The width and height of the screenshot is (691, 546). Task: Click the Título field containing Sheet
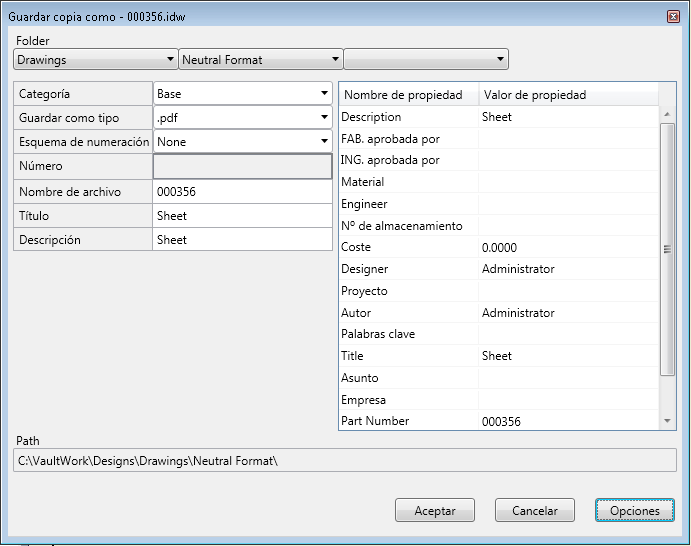(x=243, y=216)
